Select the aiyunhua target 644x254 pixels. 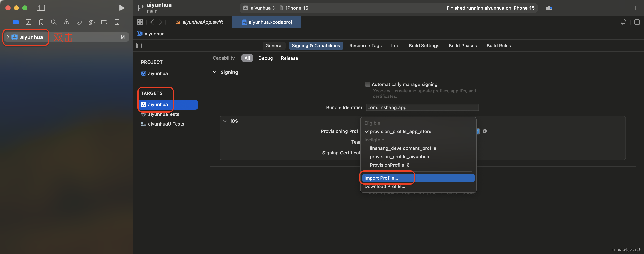(168, 105)
